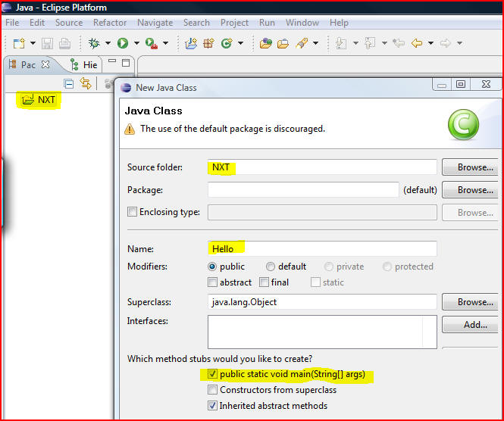
Task: Open the Source menu
Action: pyautogui.click(x=69, y=23)
